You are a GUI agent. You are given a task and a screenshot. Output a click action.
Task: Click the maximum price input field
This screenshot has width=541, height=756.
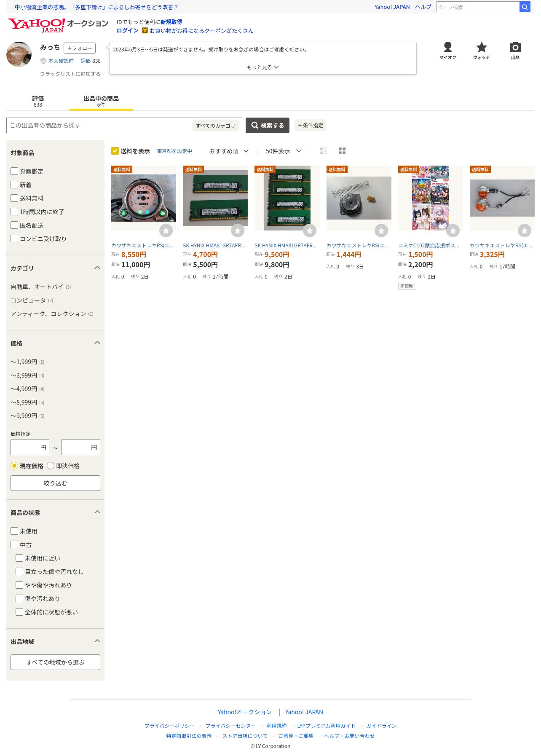[81, 447]
